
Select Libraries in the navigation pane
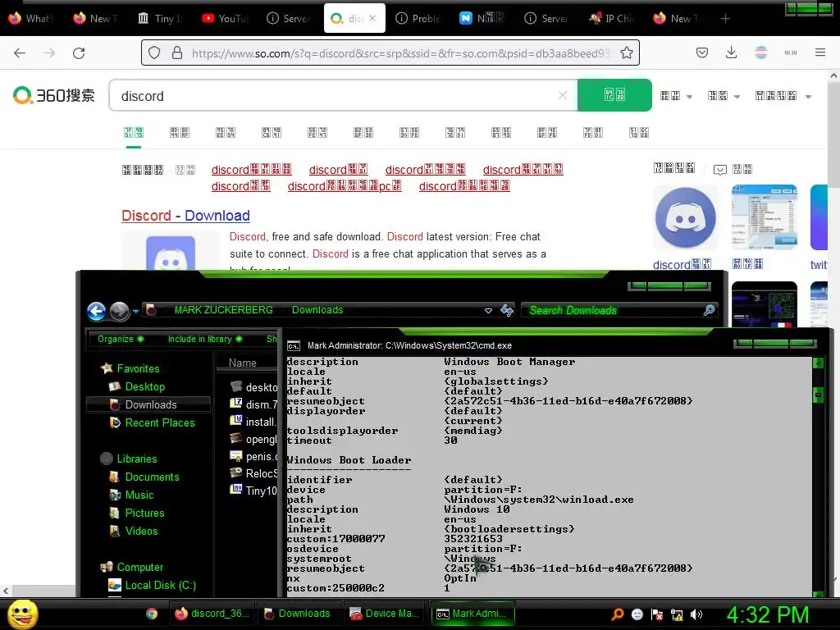coord(137,459)
